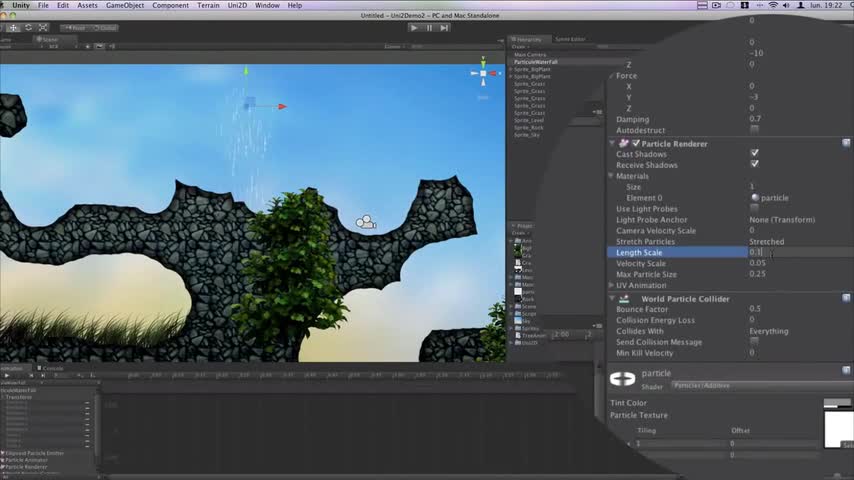
Task: Open the Assets menu
Action: [87, 5]
